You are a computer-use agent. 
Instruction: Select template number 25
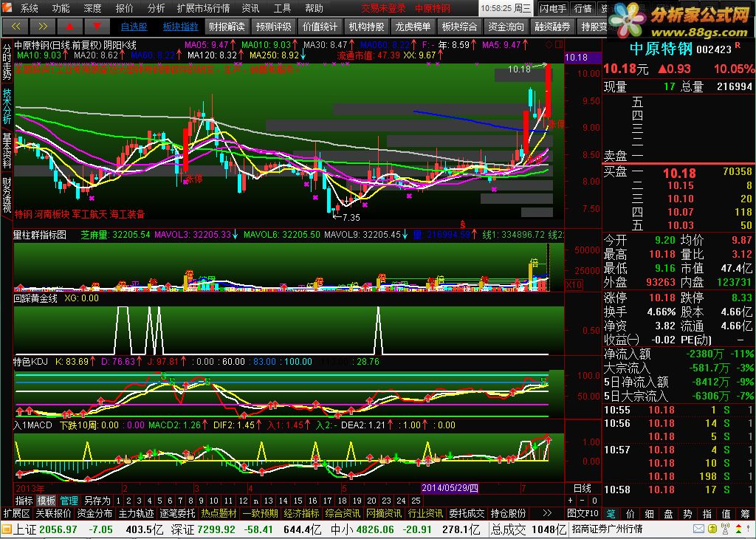pyautogui.click(x=415, y=501)
